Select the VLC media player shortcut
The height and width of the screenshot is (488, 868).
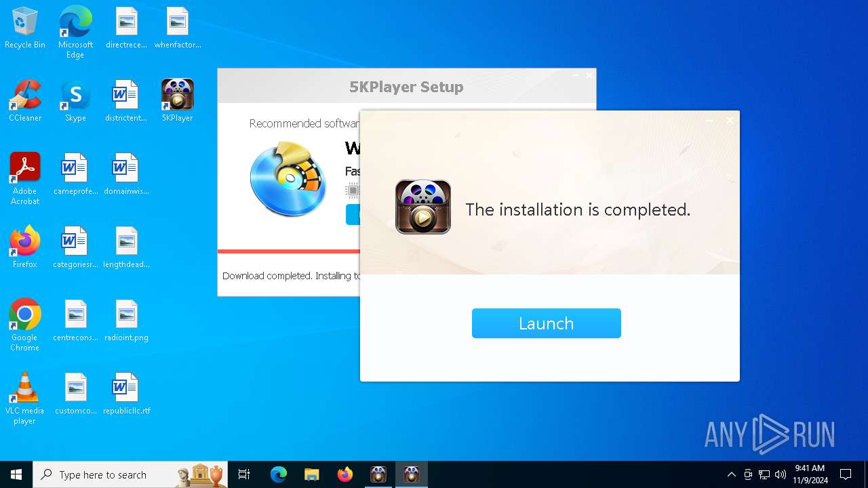(25, 399)
